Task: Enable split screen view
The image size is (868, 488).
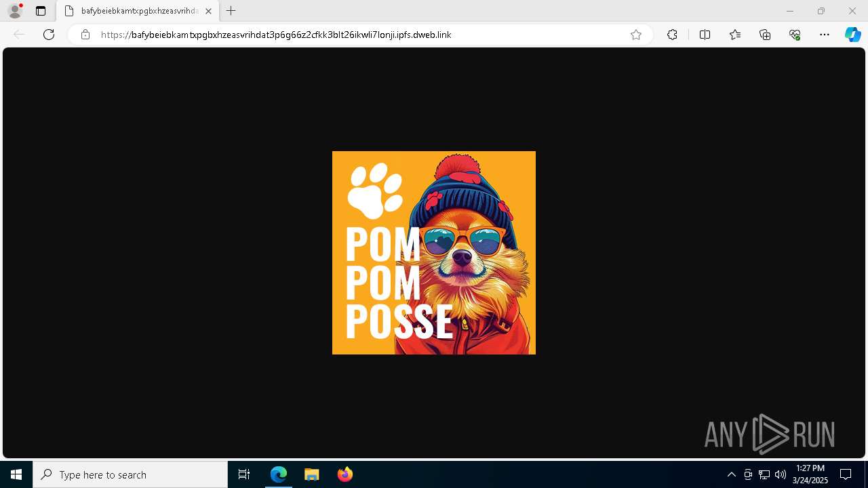Action: pos(705,35)
